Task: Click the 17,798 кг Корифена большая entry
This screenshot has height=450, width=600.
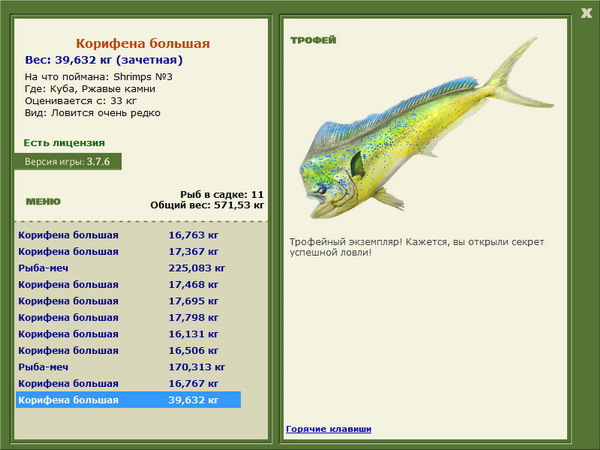Action: tap(128, 318)
